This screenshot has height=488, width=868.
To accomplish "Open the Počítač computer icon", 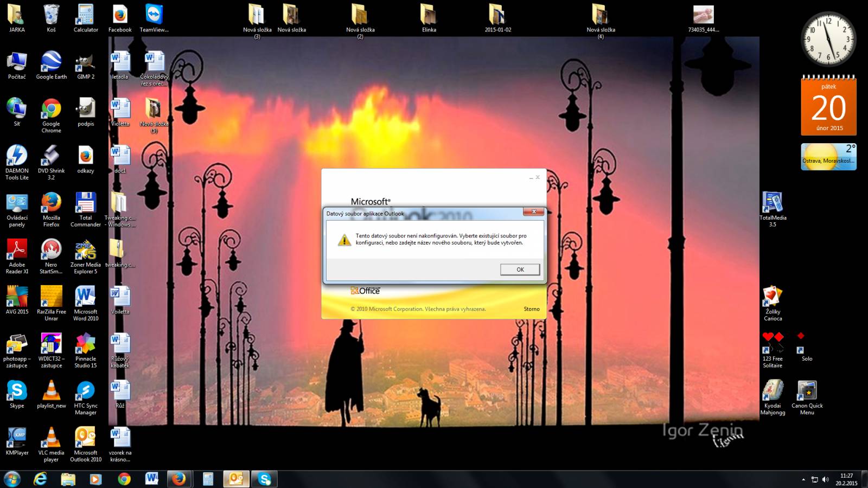I will coord(17,65).
